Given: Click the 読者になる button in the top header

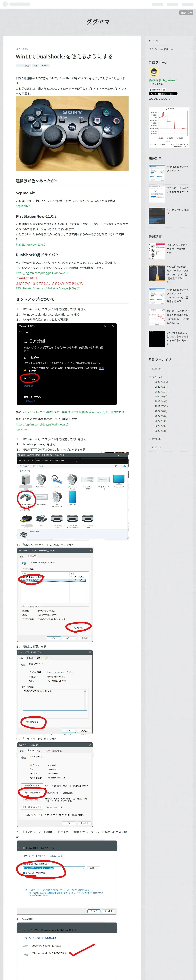Looking at the screenshot, I should tap(186, 13).
